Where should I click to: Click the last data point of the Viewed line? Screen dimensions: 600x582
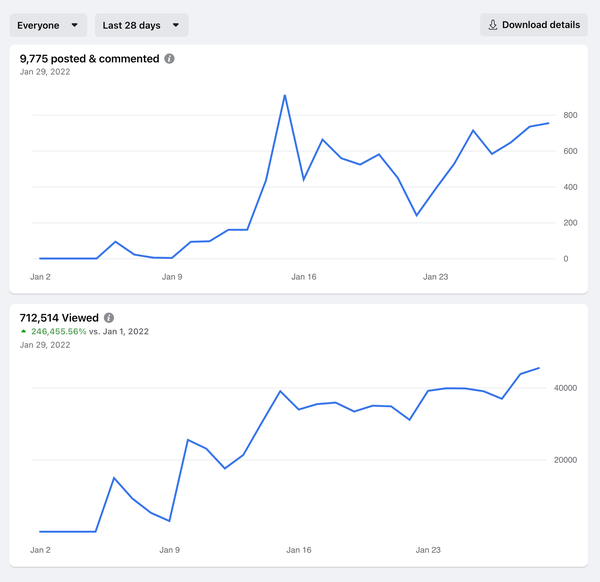(x=539, y=368)
